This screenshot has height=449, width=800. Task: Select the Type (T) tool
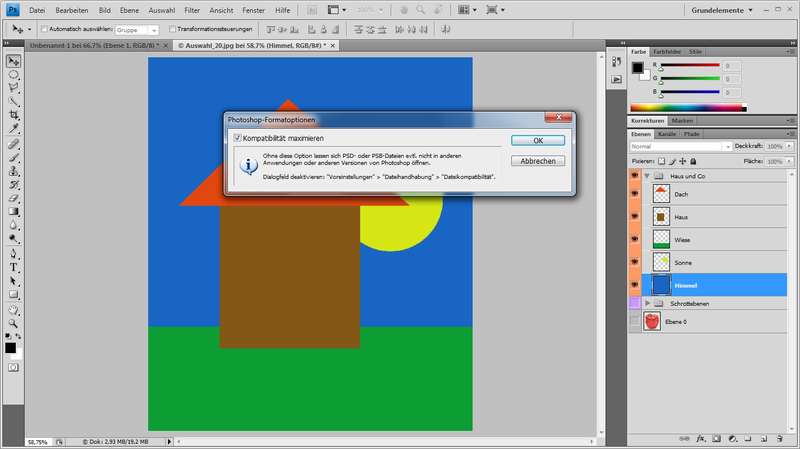pyautogui.click(x=14, y=267)
